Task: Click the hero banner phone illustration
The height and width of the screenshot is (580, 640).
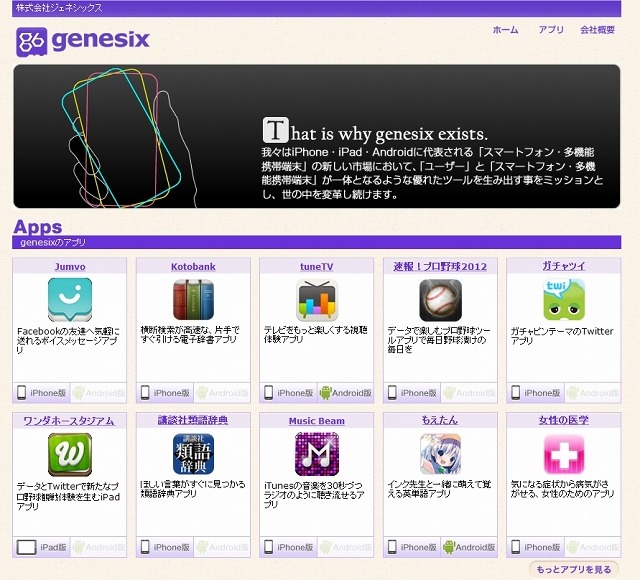Action: [127, 138]
